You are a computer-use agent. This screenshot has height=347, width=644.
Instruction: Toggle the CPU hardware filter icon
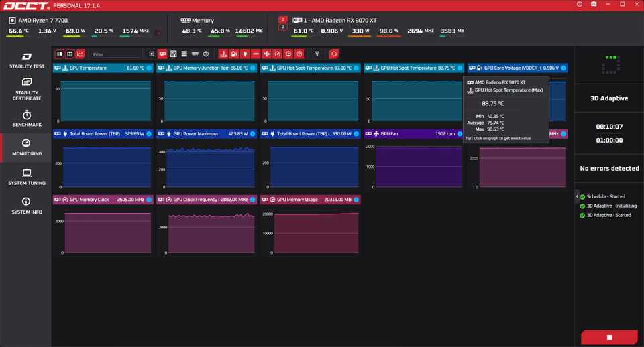pyautogui.click(x=152, y=54)
